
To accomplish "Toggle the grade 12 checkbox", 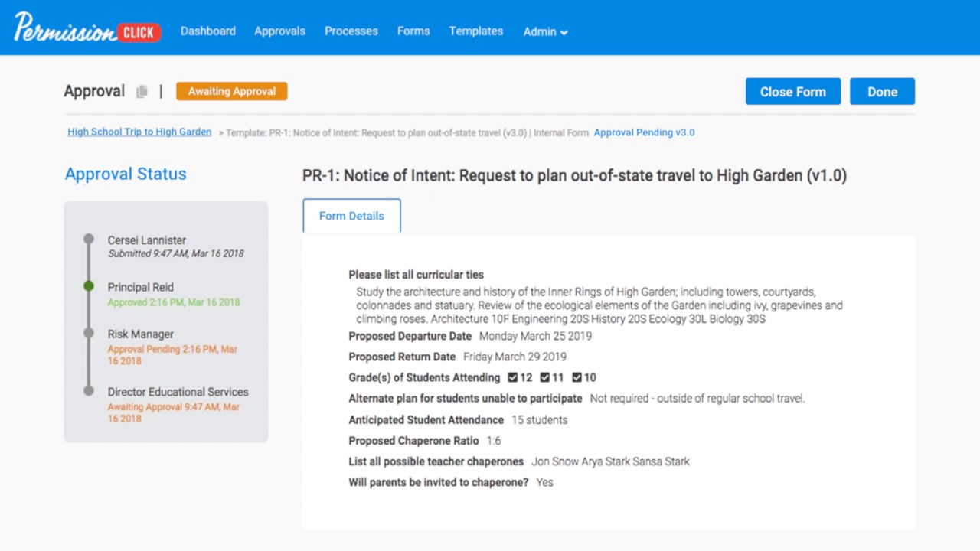I will [x=514, y=377].
